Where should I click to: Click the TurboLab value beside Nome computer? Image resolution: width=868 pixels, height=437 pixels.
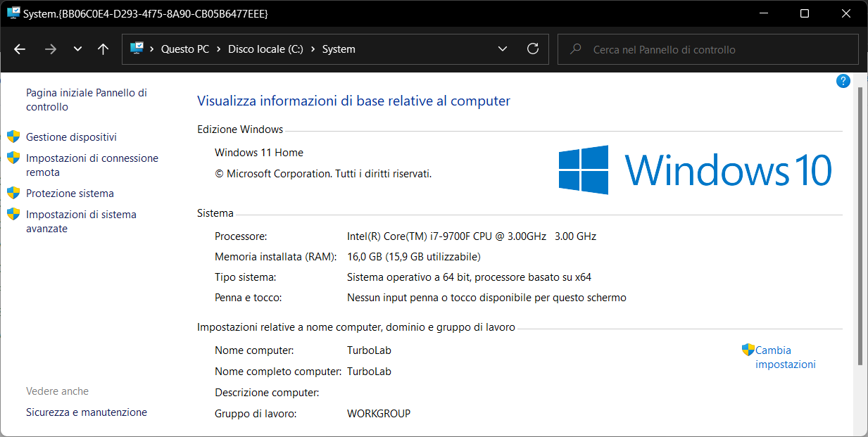369,350
